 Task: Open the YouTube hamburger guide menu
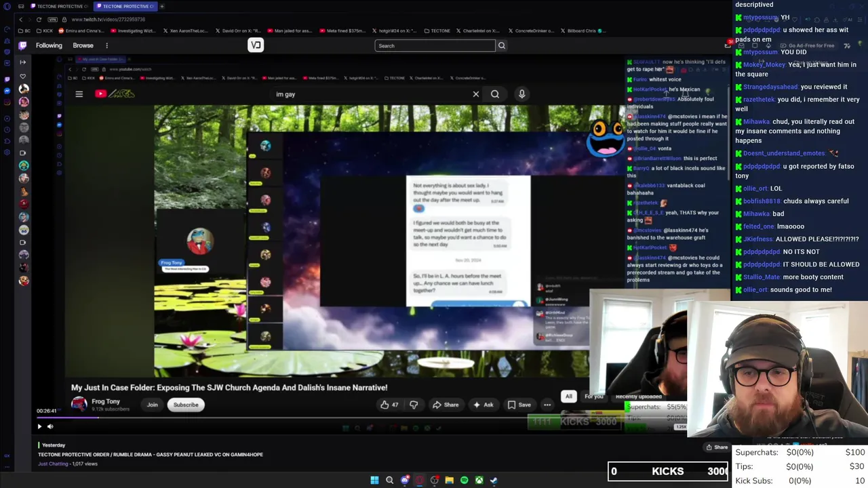pyautogui.click(x=79, y=94)
